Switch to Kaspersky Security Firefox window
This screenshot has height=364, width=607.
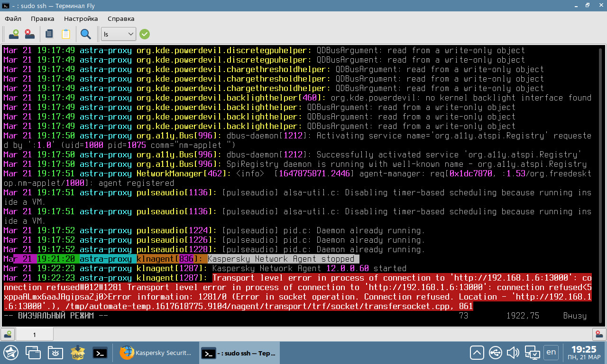point(156,353)
